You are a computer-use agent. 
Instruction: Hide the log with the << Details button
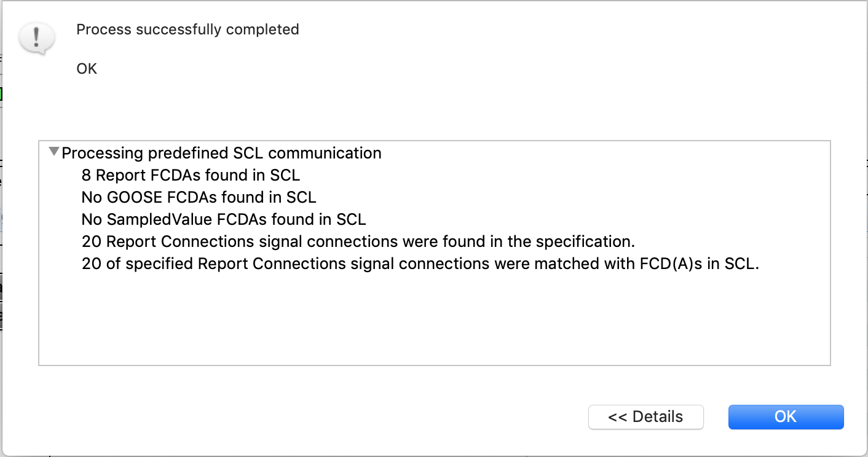(x=645, y=416)
